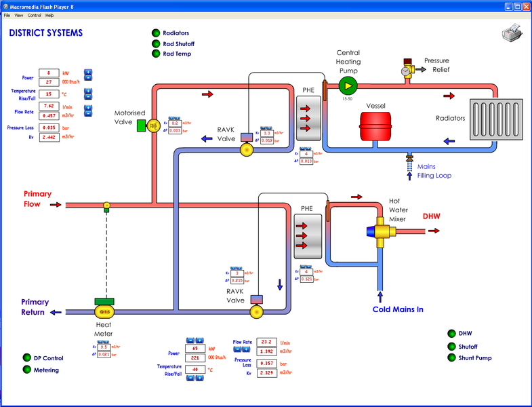532x407 pixels.
Task: Increase radiator Temperature Rise/Fall with plus
Action: point(88,91)
